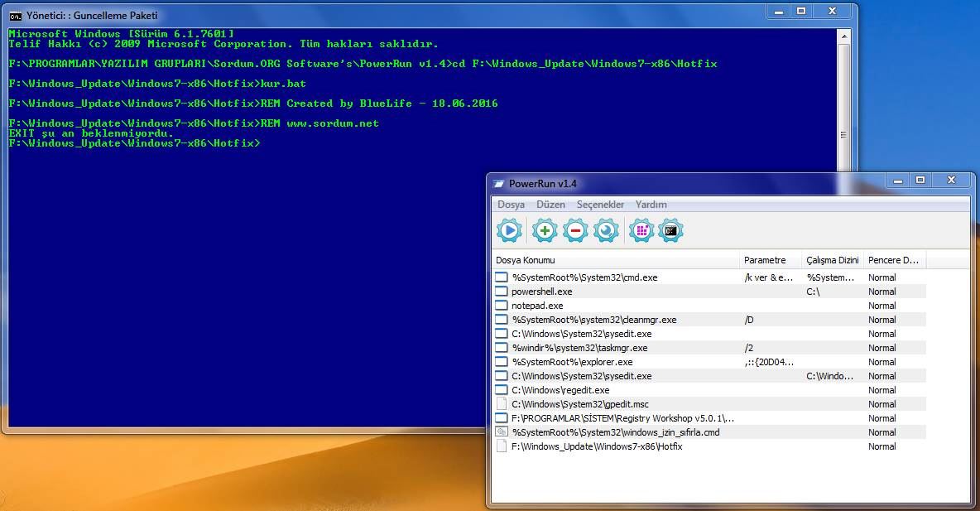Open the Dosya menu

coord(511,205)
